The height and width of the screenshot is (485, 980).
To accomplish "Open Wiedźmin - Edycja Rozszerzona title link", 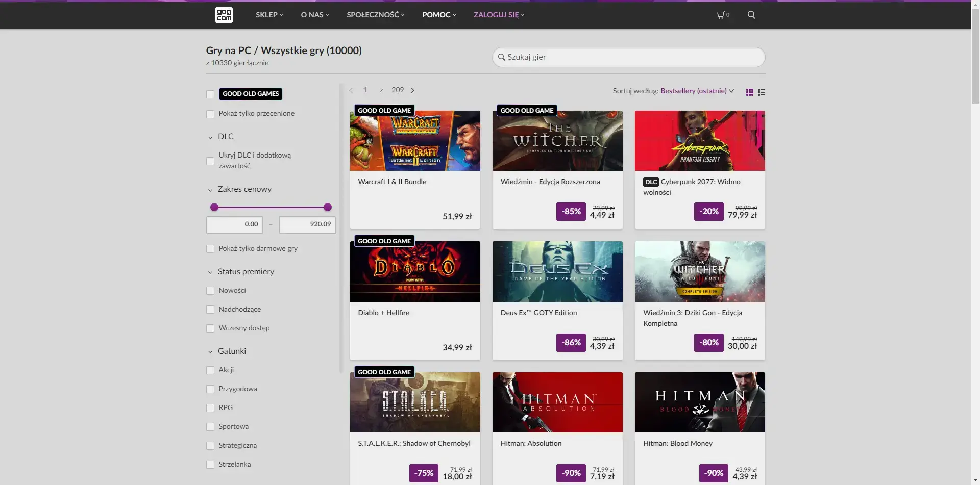I will [550, 182].
